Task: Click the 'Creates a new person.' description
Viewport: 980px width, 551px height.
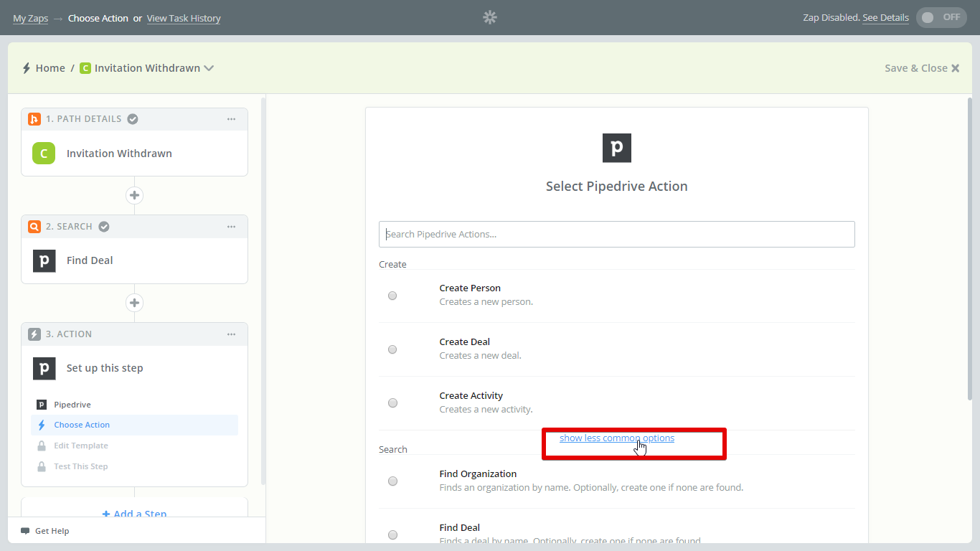Action: pyautogui.click(x=486, y=302)
